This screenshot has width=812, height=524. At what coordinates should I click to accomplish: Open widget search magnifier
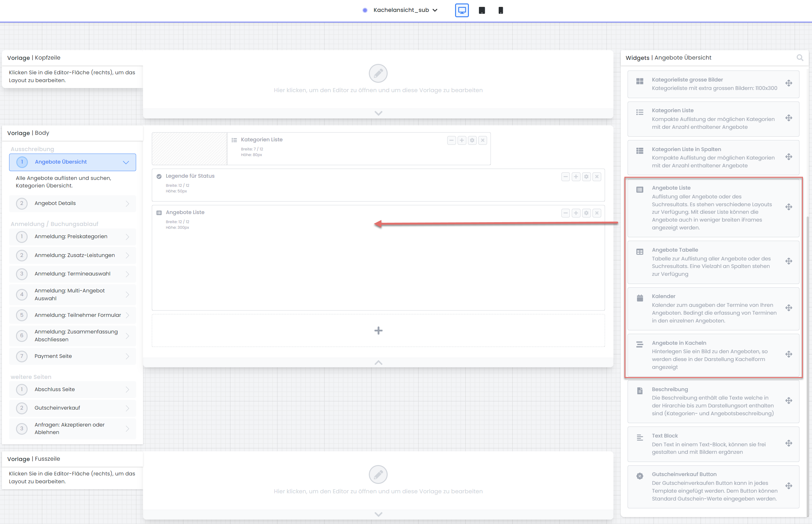[x=800, y=58]
